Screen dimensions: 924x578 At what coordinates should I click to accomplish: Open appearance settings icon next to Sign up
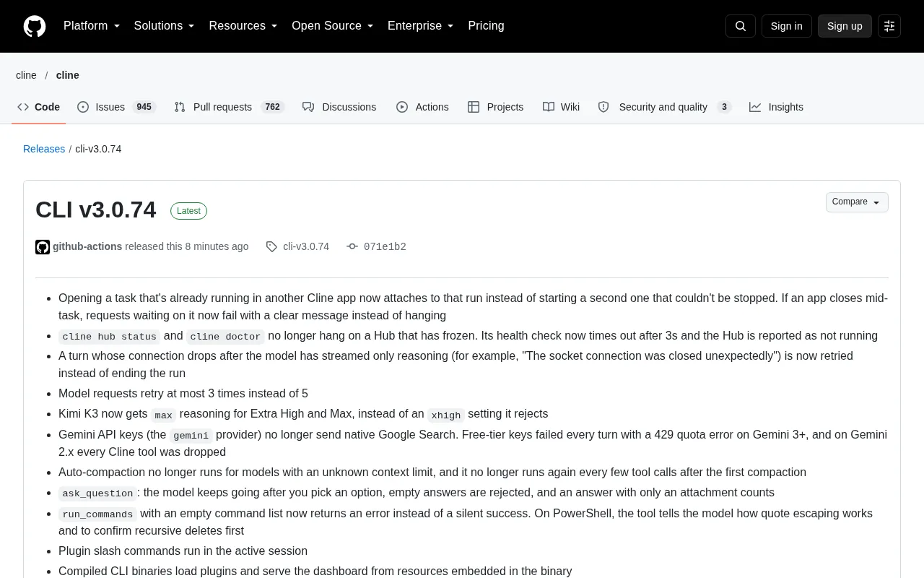[889, 26]
